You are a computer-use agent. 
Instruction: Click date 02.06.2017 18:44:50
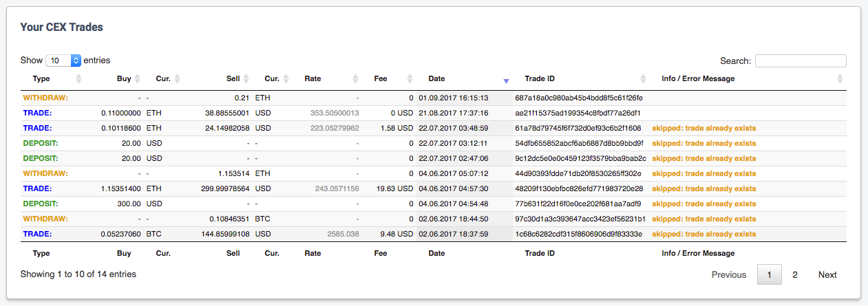(453, 219)
